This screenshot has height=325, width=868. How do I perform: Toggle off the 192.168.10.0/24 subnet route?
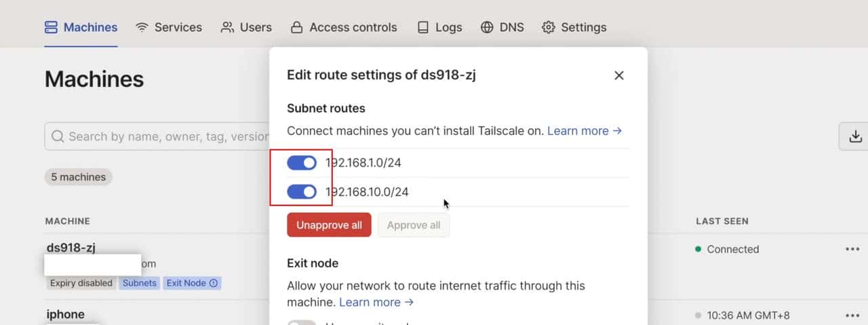click(302, 192)
